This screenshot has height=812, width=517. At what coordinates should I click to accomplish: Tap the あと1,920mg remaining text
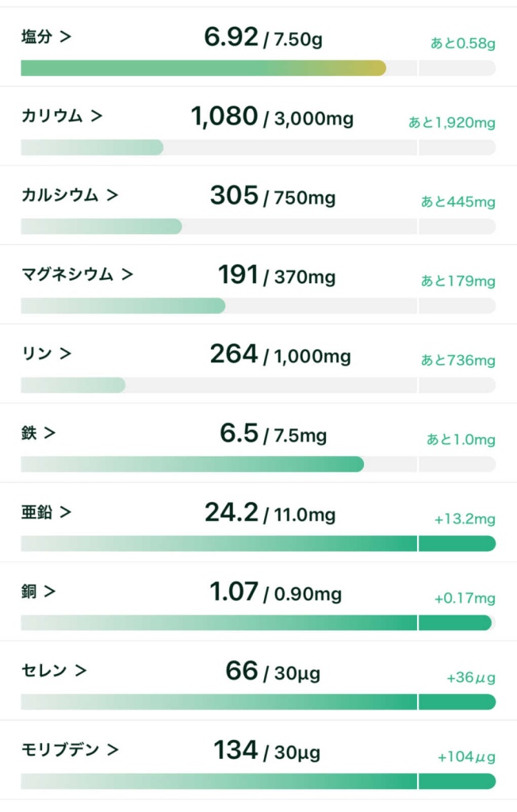(x=451, y=123)
